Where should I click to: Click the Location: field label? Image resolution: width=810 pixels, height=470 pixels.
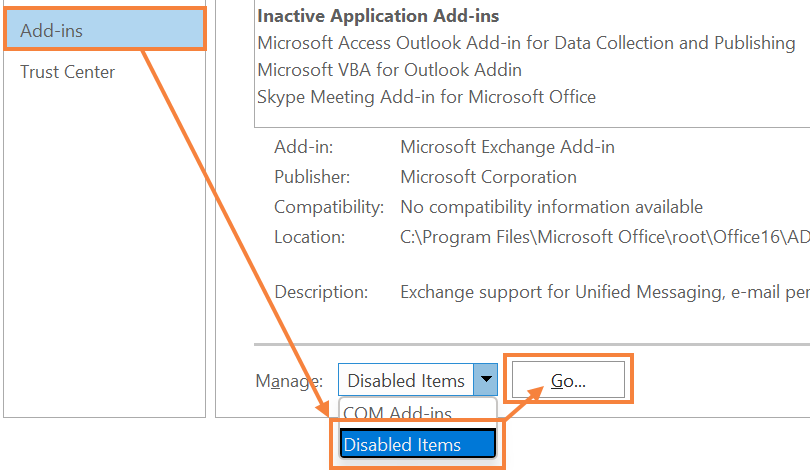pyautogui.click(x=309, y=237)
